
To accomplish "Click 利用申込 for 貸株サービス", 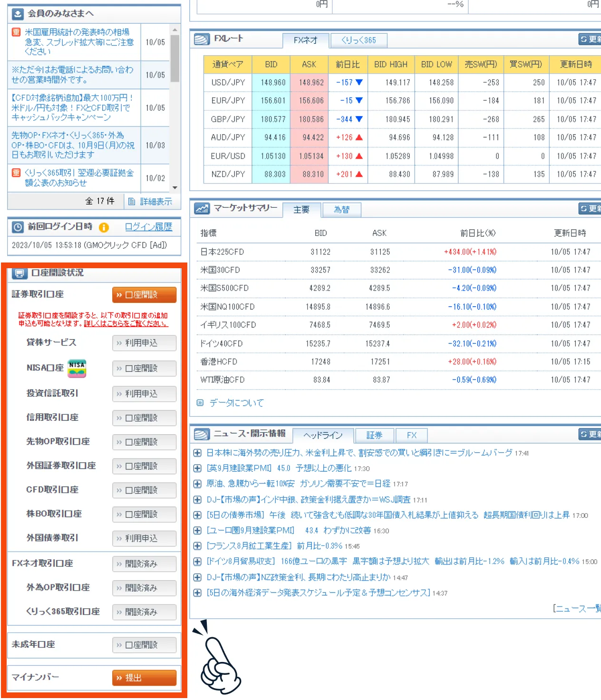I will [x=144, y=343].
